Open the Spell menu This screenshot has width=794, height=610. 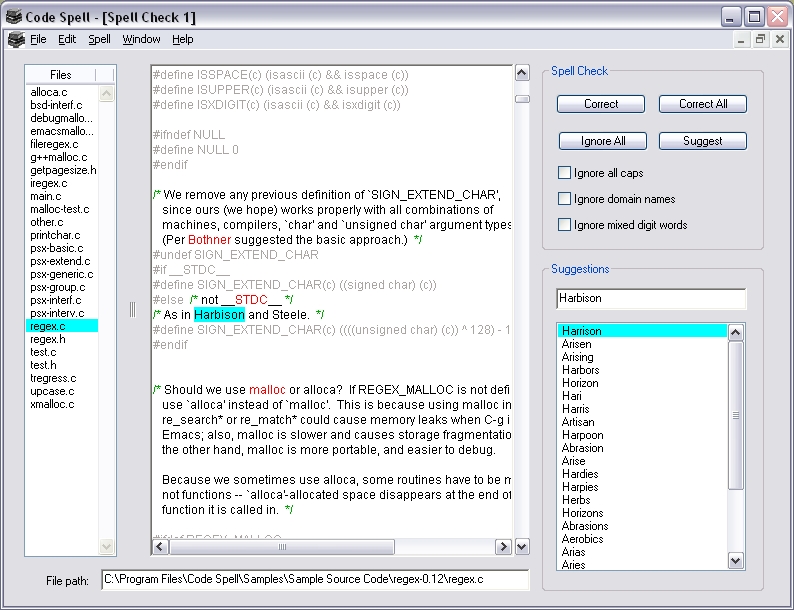pos(99,39)
